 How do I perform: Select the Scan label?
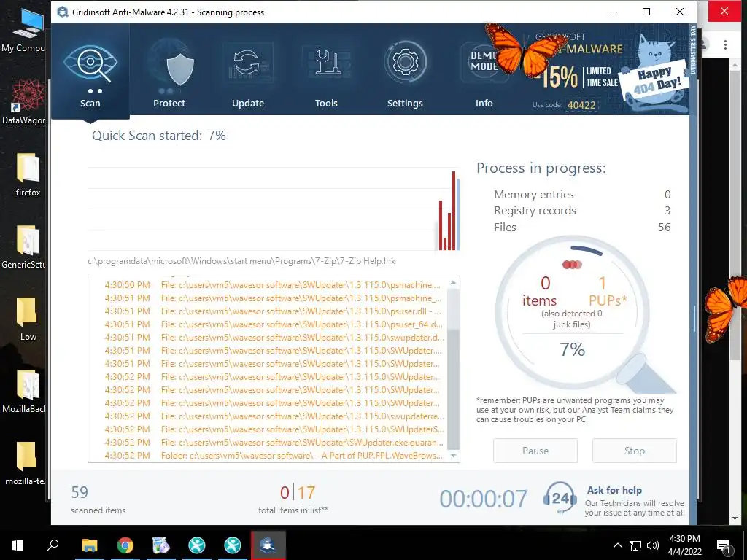[x=90, y=103]
